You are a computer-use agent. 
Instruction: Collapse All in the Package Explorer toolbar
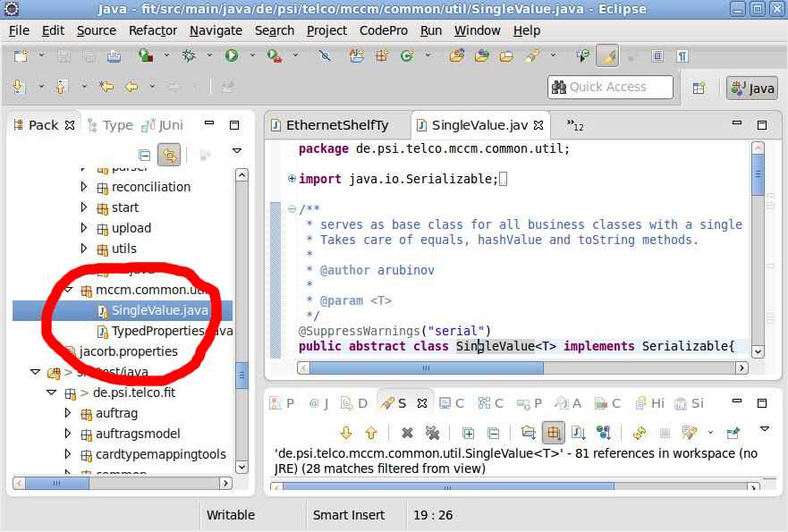[x=144, y=154]
